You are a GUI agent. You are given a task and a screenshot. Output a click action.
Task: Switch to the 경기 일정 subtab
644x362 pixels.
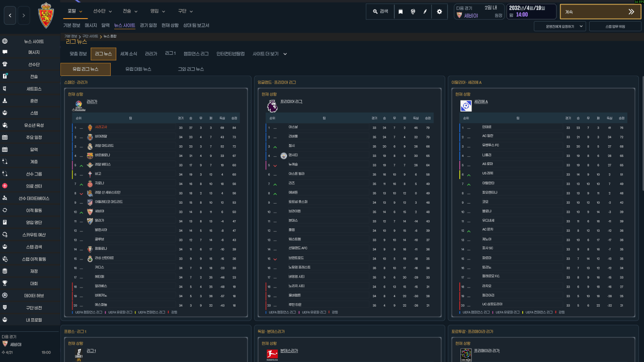(148, 25)
